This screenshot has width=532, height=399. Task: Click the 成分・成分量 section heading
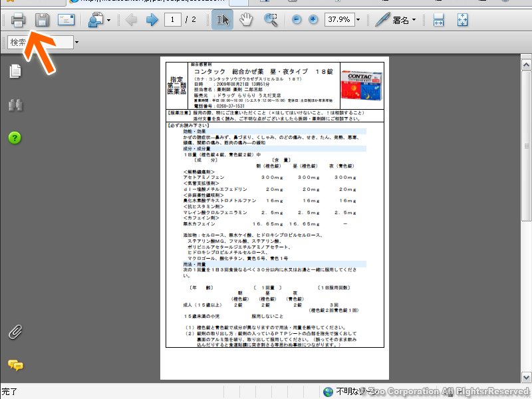coord(197,148)
